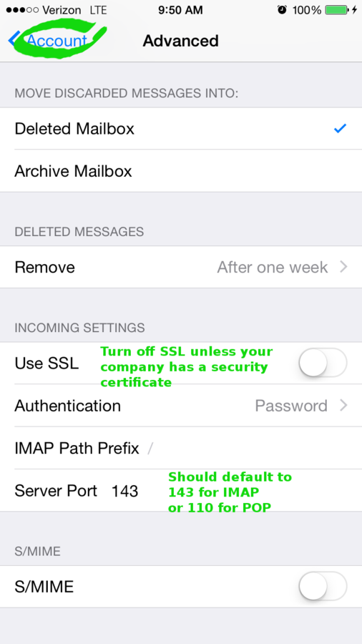Tap the alarm clock status icon

pos(282,10)
